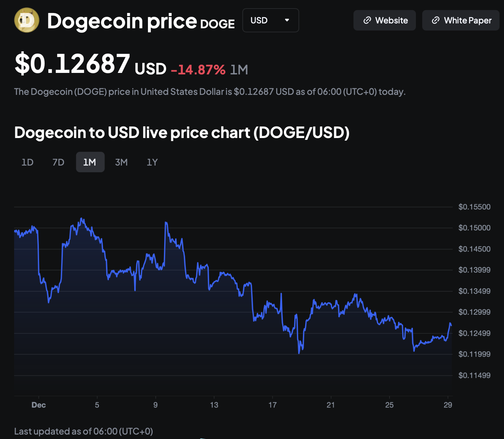Screen dimensions: 504x439
Task: Switch to the 1Y chart view
Action: coord(152,162)
